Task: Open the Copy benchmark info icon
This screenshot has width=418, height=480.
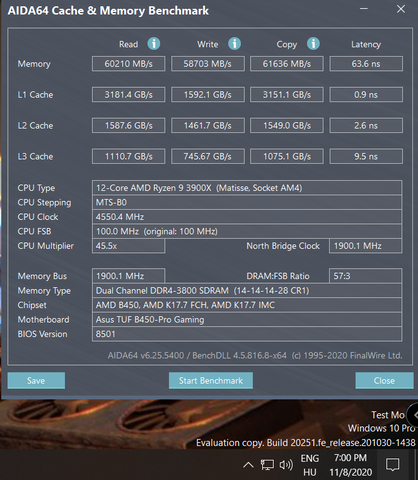Action: [313, 44]
